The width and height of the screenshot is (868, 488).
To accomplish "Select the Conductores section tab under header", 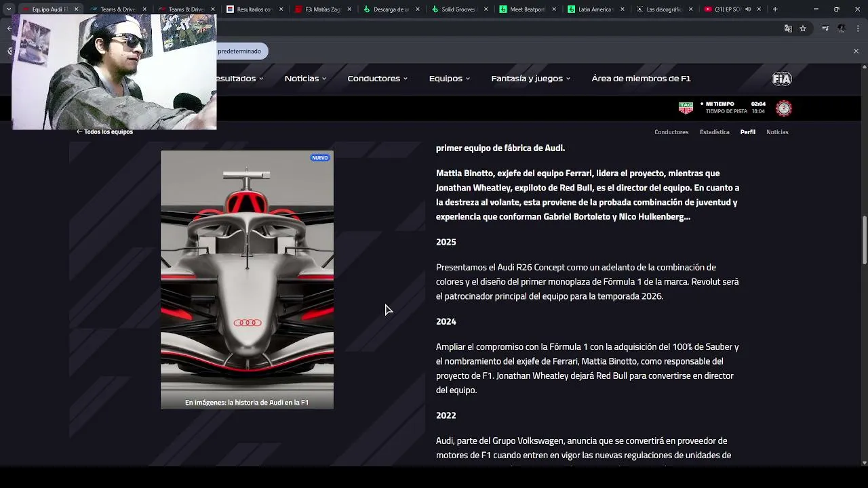I will click(671, 132).
